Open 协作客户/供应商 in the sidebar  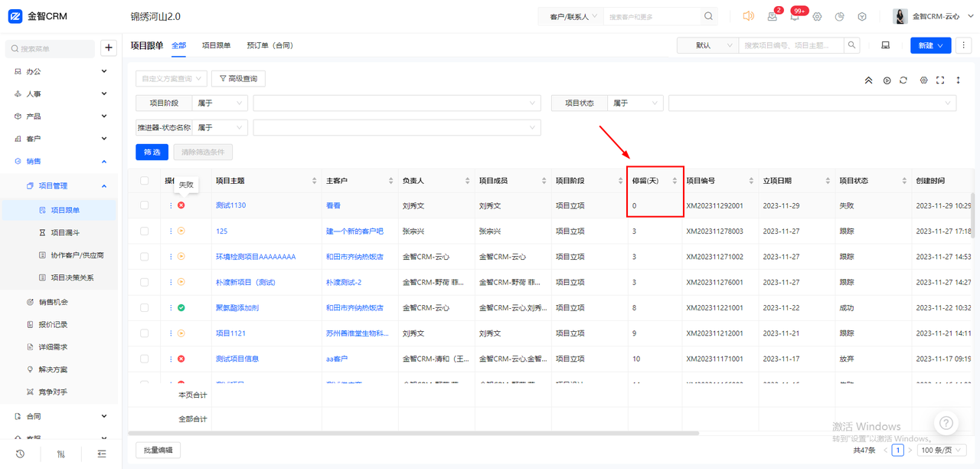(x=77, y=255)
